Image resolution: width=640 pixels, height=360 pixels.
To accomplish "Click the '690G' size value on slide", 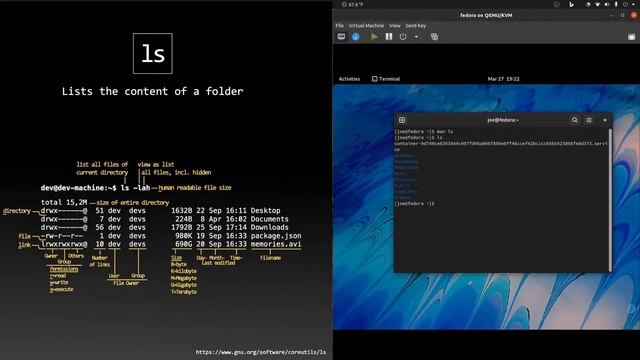I will tap(183, 244).
